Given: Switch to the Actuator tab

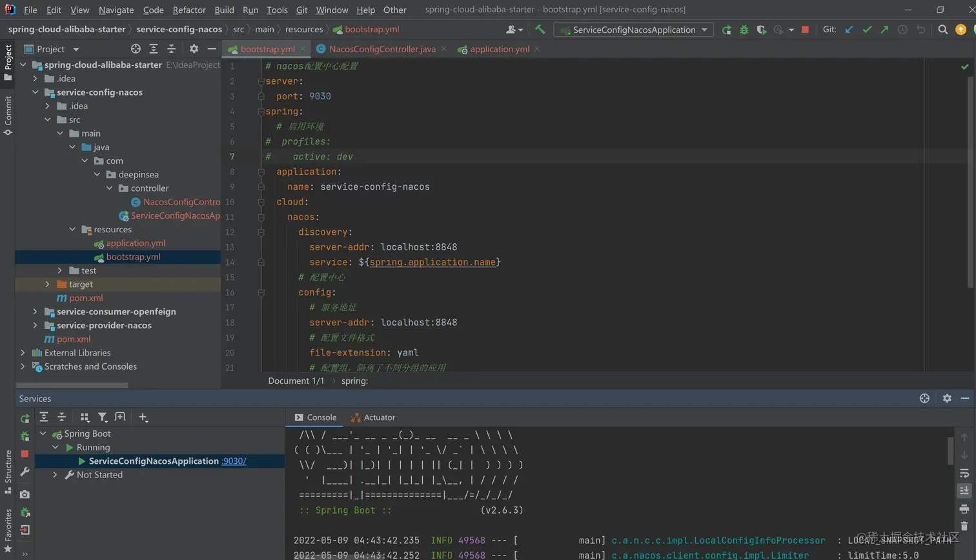Looking at the screenshot, I should (373, 417).
